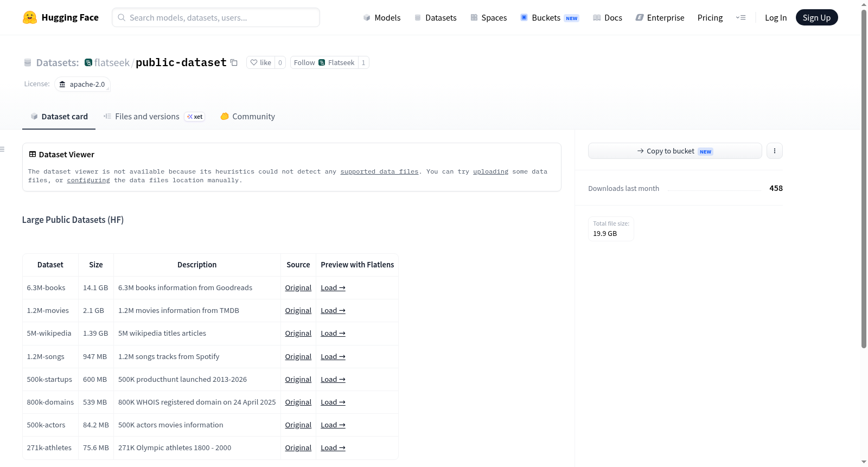Viewport: 868px width, 467px height.
Task: Select the Dataset card tab
Action: coord(59,117)
